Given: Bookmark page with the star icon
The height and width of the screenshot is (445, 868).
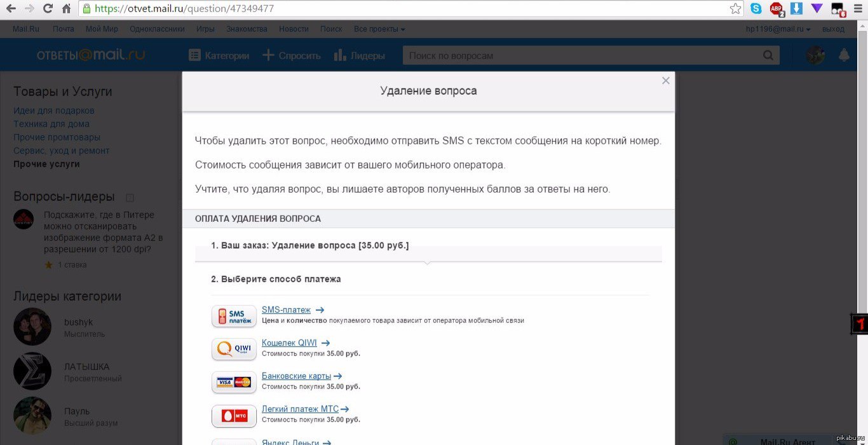Looking at the screenshot, I should (x=735, y=9).
